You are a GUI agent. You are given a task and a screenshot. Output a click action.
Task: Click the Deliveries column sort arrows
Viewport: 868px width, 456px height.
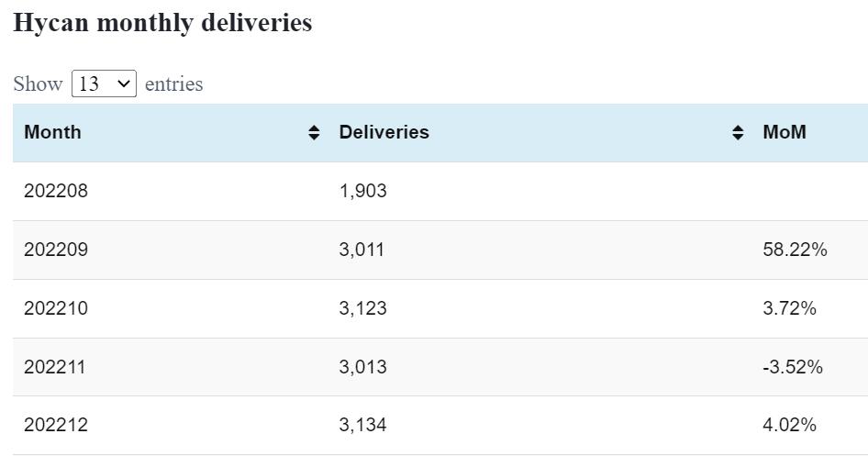pos(738,133)
